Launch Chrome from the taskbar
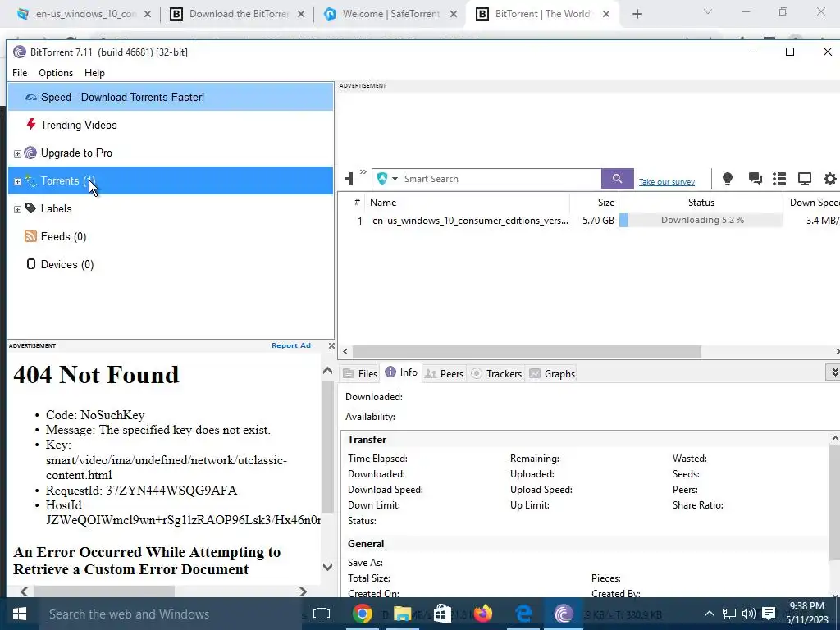Viewport: 840px width, 630px height. 362,614
